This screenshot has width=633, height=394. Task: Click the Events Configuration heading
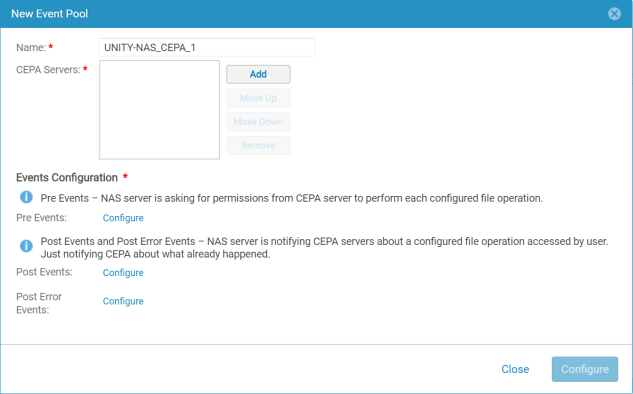(67, 178)
